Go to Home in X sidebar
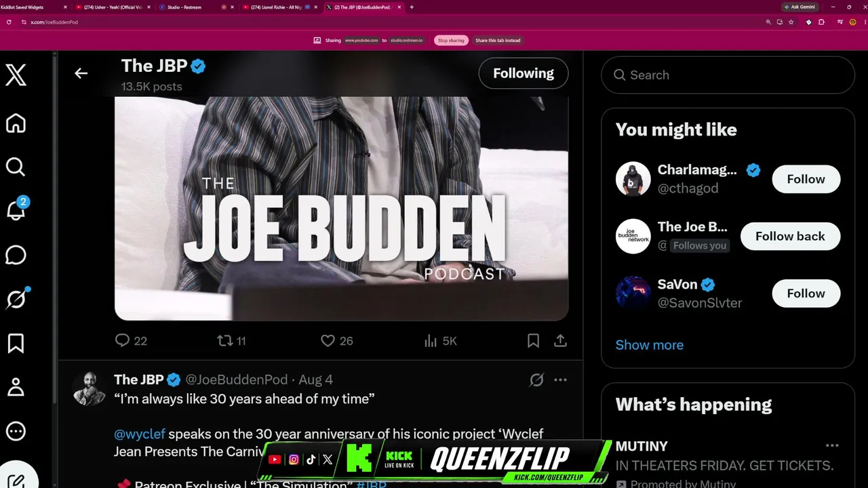 pos(16,123)
